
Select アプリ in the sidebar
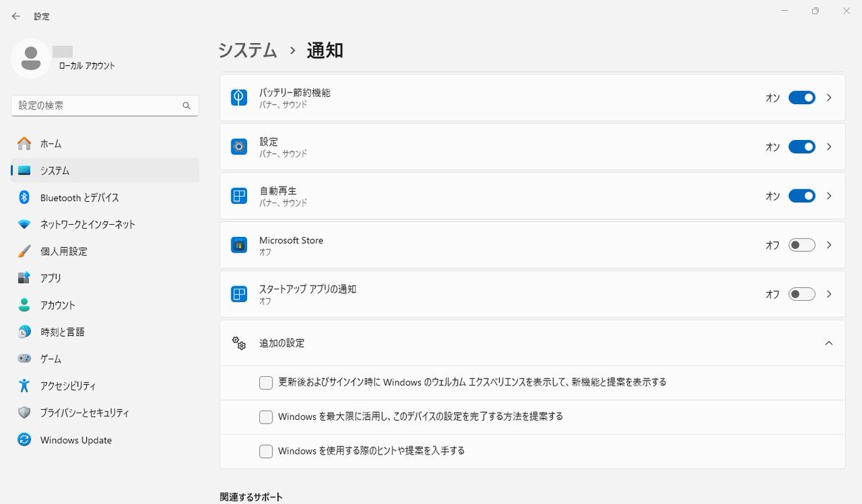point(106,278)
